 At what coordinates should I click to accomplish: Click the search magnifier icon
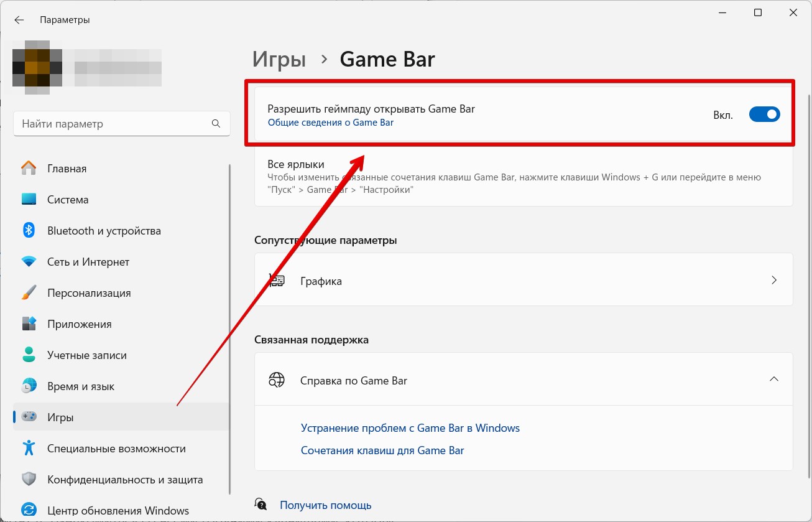coord(216,124)
